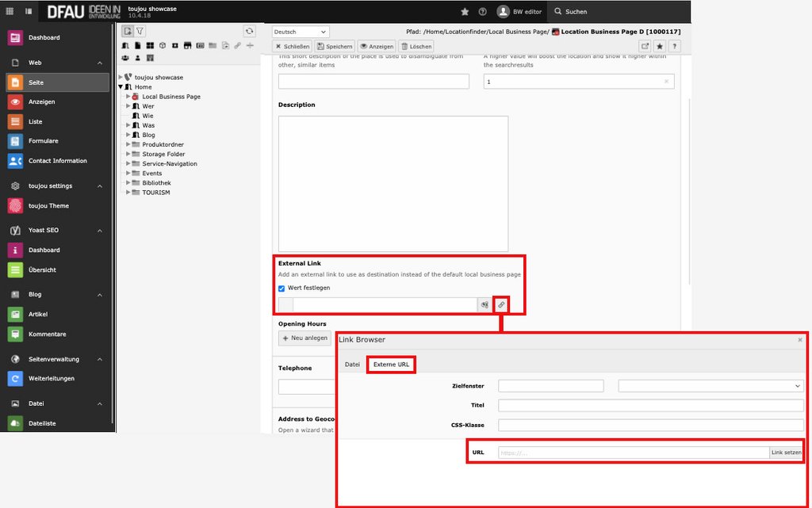Refresh the page tree
Image resolution: width=812 pixels, height=508 pixels.
[x=250, y=31]
